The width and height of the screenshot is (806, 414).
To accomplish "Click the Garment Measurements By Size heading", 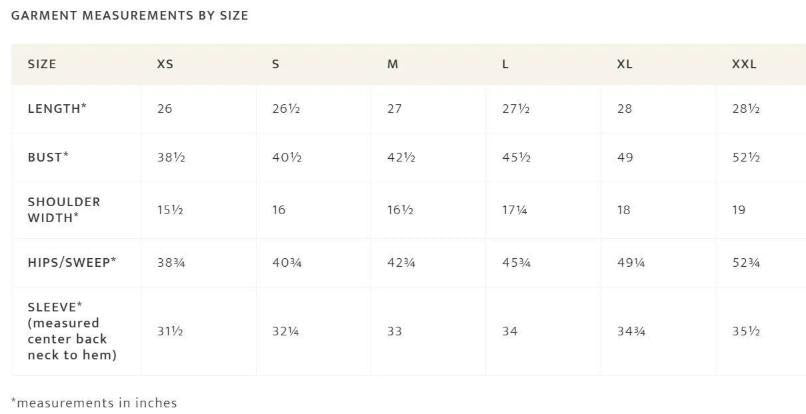I will (129, 16).
